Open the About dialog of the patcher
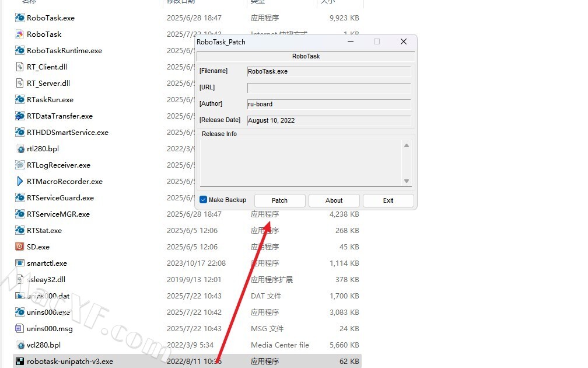Image resolution: width=588 pixels, height=368 pixels. pyautogui.click(x=334, y=200)
